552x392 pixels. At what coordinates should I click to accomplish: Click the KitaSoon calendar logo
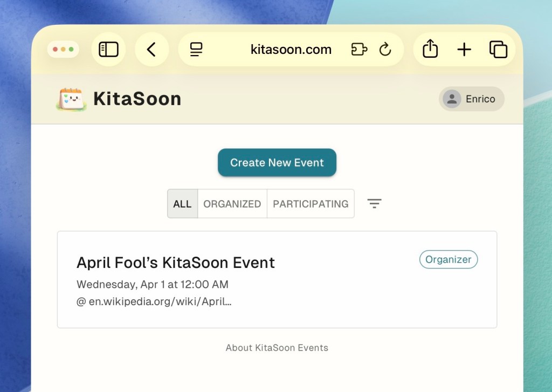pyautogui.click(x=71, y=99)
